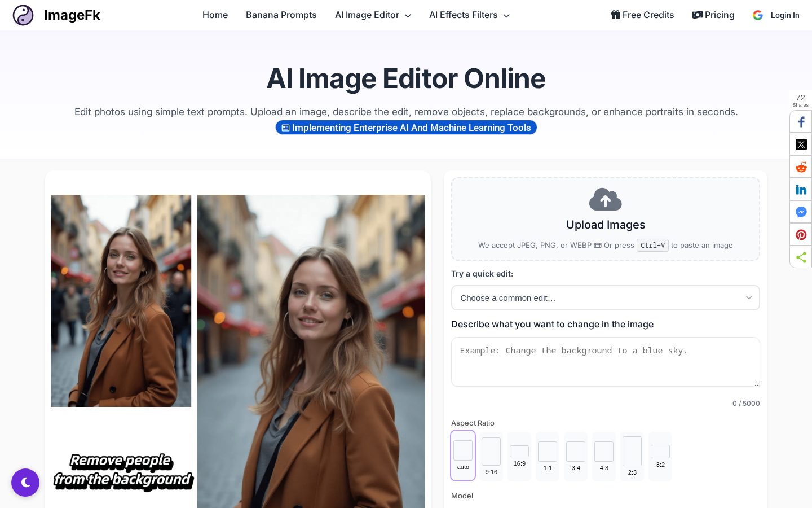
Task: Click the Upload Images drop zone text
Action: (x=606, y=225)
